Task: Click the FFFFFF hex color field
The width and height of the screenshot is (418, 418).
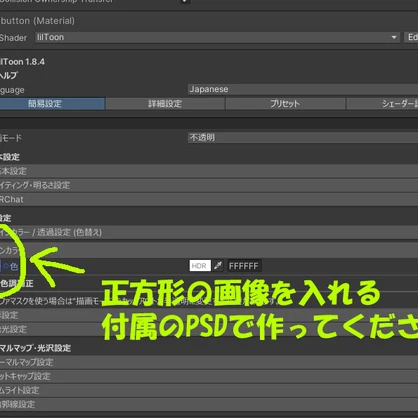Action: pos(244,266)
